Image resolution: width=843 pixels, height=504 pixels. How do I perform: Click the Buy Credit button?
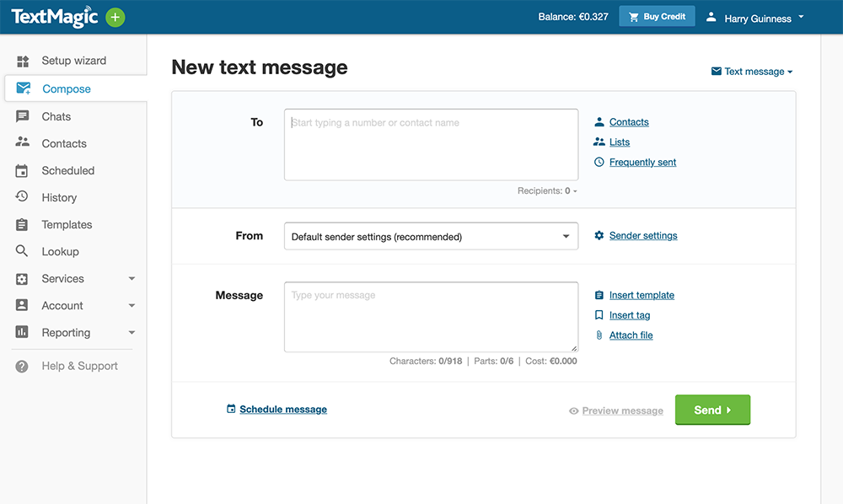[657, 17]
